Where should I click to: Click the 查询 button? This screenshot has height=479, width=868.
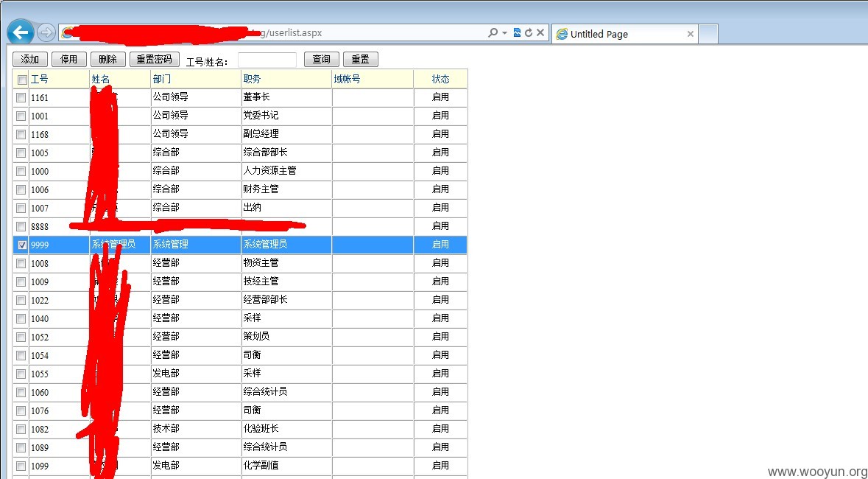pyautogui.click(x=322, y=59)
